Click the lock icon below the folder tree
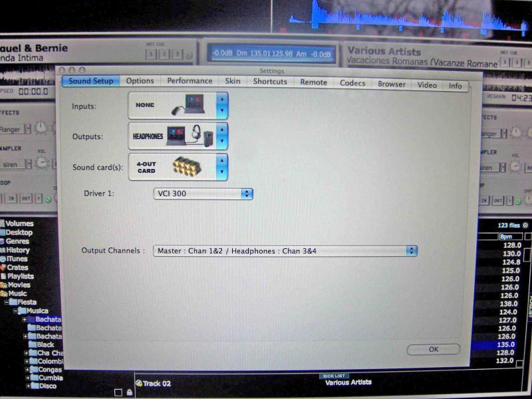Screen dimensions: 532x399 pos(129,392)
